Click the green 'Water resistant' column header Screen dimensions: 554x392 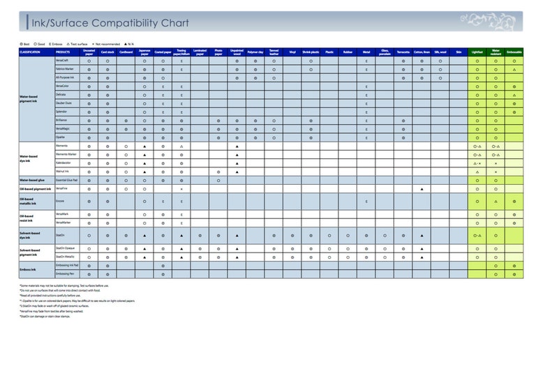click(x=495, y=52)
